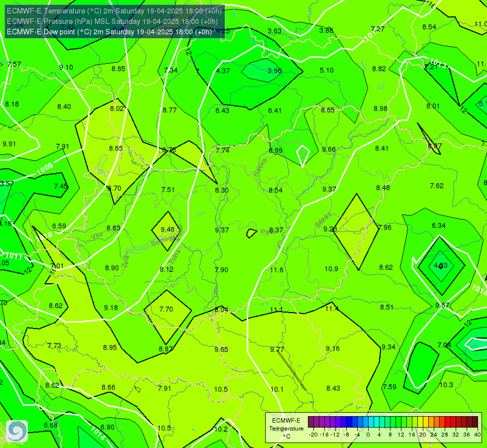Click the Békés county label
Screen dimensions: 487x448
click(x=323, y=220)
